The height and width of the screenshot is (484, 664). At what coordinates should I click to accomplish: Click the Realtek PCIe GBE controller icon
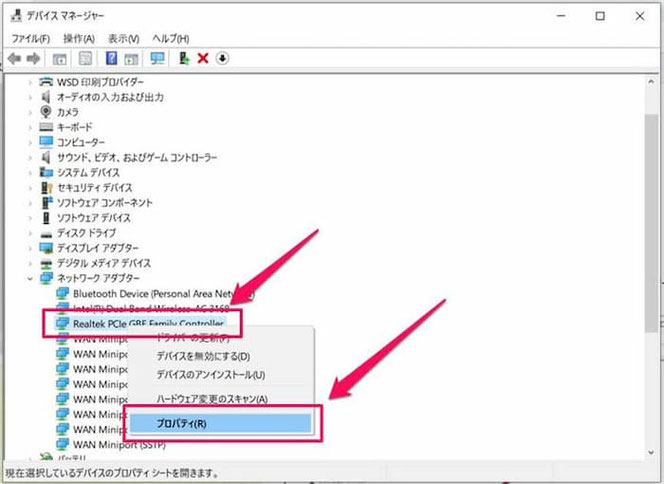pos(62,323)
